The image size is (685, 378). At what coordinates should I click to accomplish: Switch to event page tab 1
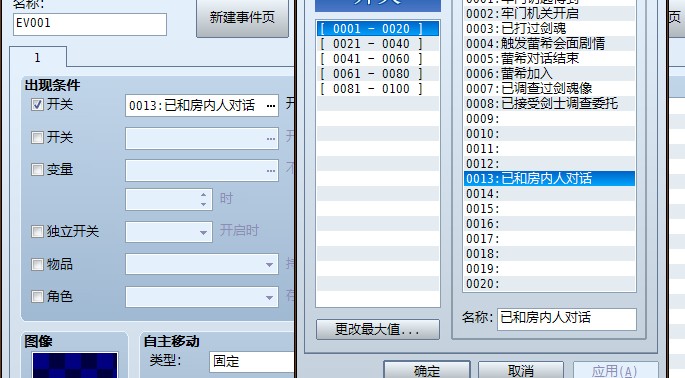(38, 58)
